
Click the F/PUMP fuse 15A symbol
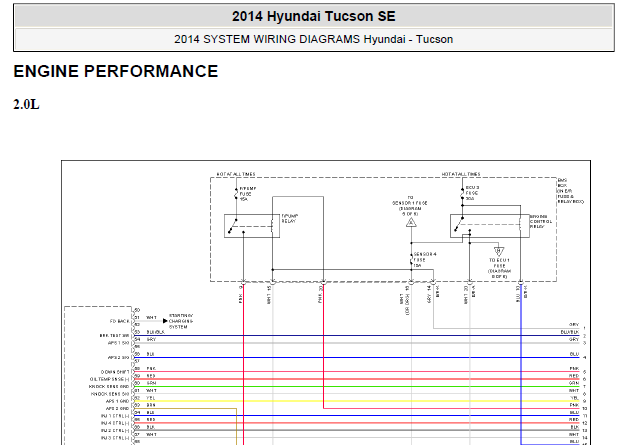(x=236, y=194)
